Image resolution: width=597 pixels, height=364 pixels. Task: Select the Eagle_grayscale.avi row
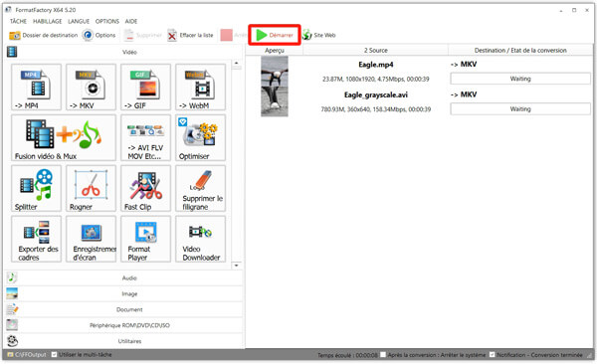tap(419, 101)
